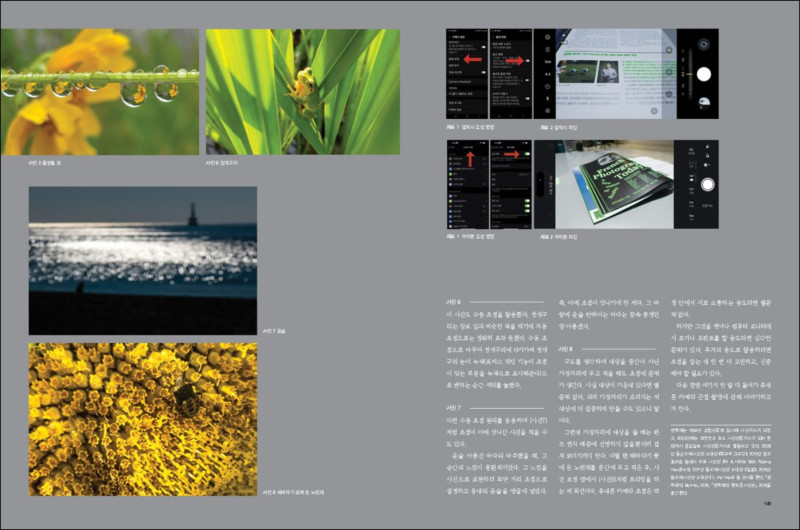The height and width of the screenshot is (530, 800).
Task: Toggle the topmost switch in the Galaxy camera settings list
Action: (x=483, y=47)
